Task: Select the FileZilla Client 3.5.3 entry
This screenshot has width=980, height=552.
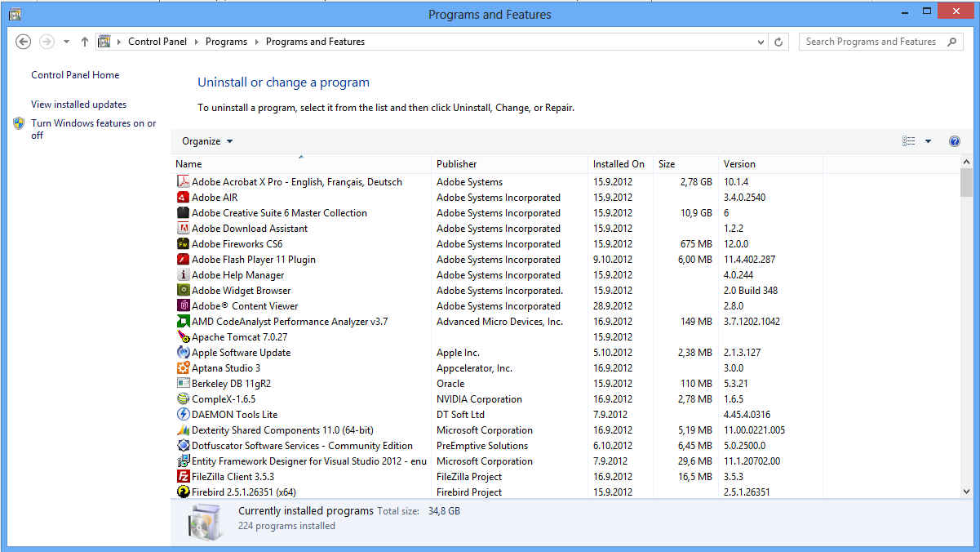Action: click(233, 477)
